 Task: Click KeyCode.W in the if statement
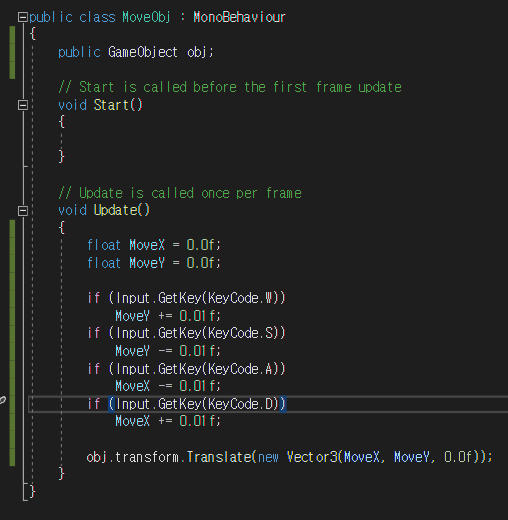click(240, 298)
